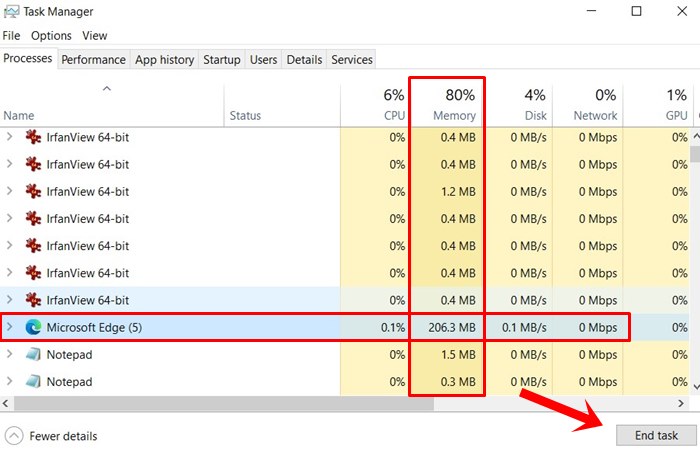Click the Notepad icon in the 1.5 MB row

(33, 354)
